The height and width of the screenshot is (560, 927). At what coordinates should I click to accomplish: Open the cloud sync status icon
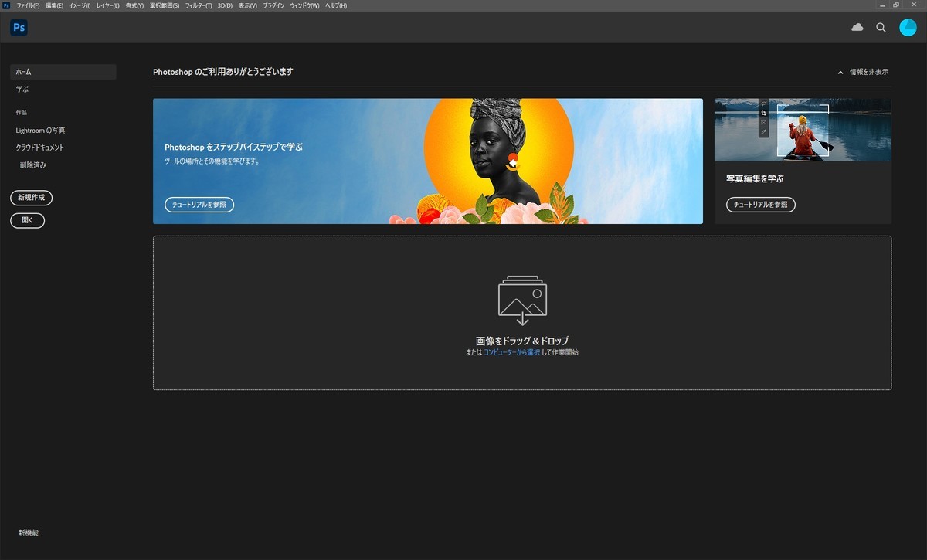click(857, 27)
